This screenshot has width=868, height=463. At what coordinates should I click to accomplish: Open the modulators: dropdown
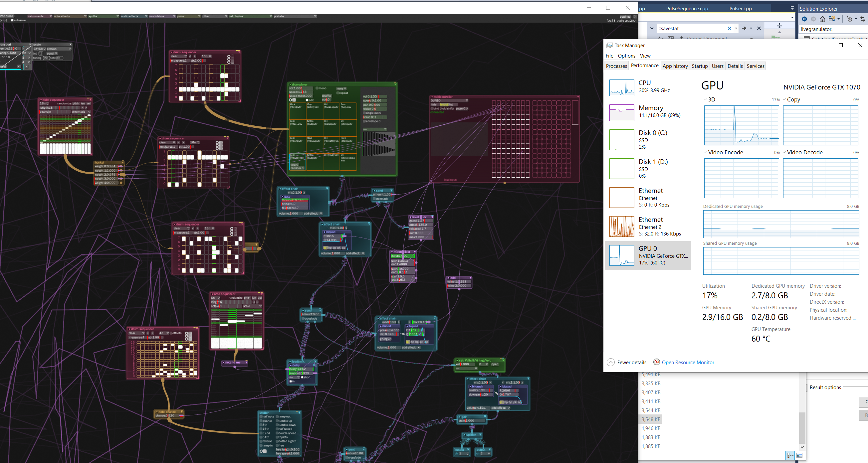click(162, 16)
